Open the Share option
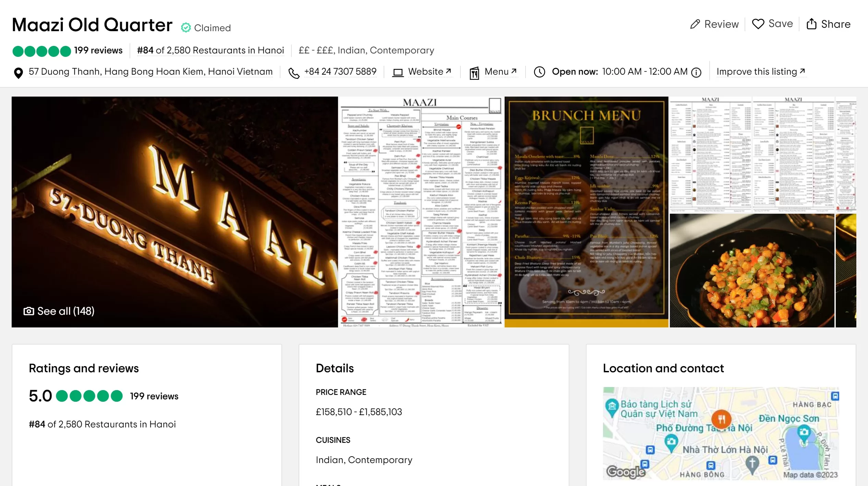Screen dimensions: 868x486 pyautogui.click(x=829, y=24)
